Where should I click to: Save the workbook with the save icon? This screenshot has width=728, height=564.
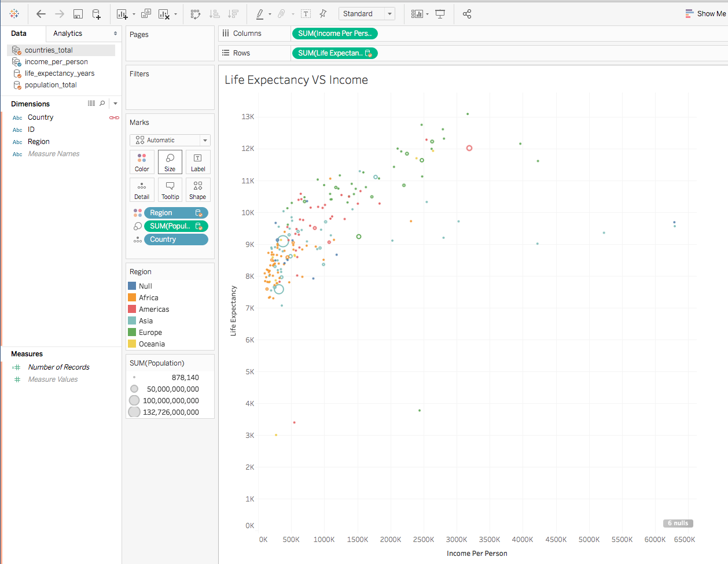tap(78, 13)
